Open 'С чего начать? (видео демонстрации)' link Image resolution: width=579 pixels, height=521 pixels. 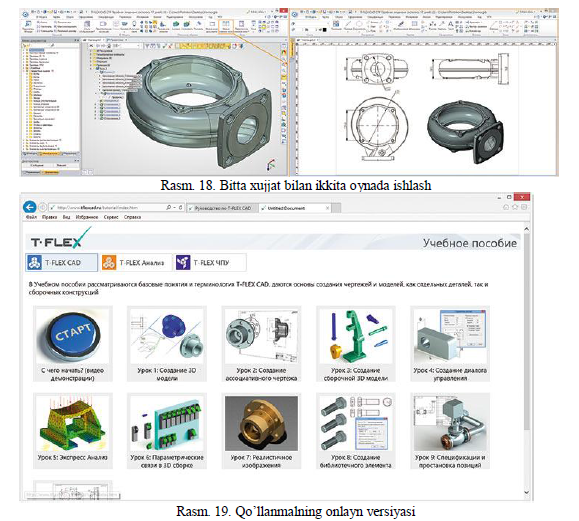[73, 374]
